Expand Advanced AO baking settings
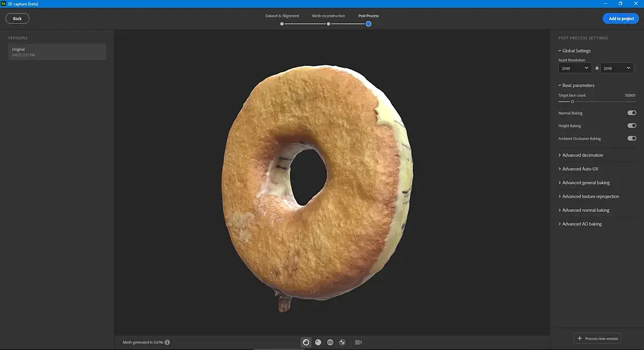 point(580,224)
